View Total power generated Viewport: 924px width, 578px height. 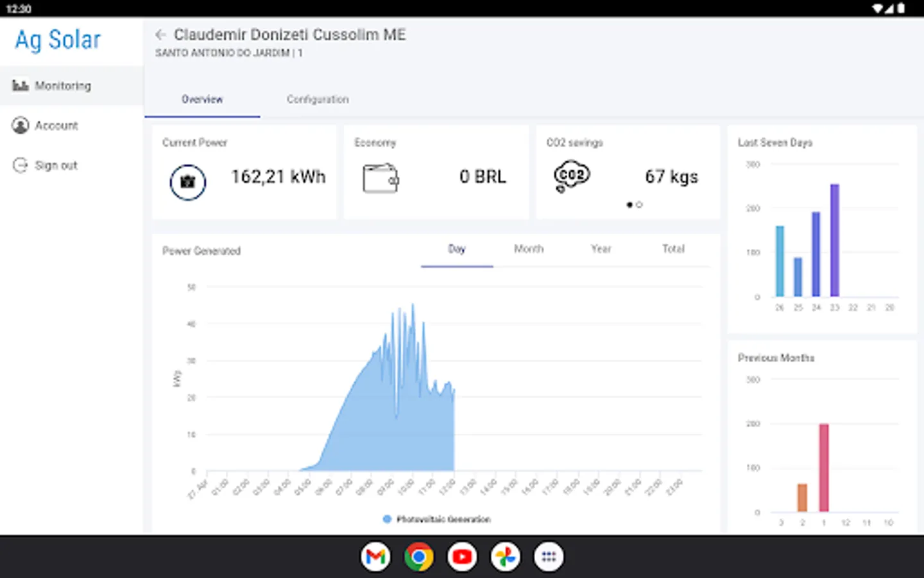[x=673, y=249]
